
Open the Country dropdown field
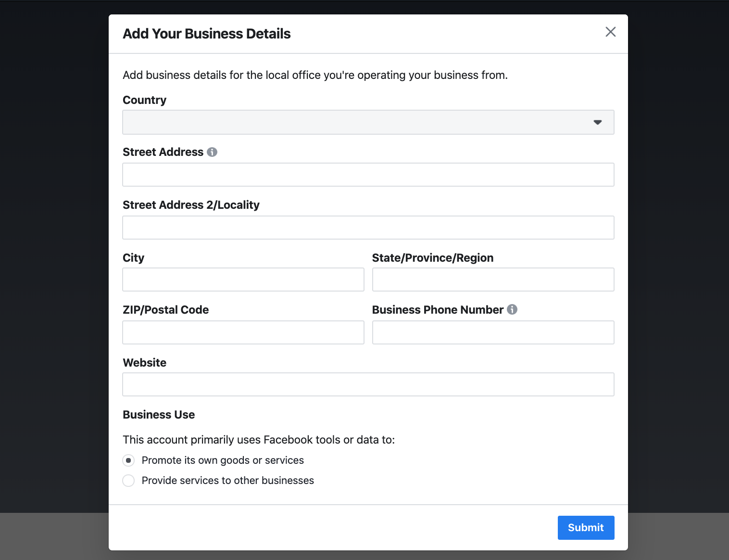coord(356,122)
